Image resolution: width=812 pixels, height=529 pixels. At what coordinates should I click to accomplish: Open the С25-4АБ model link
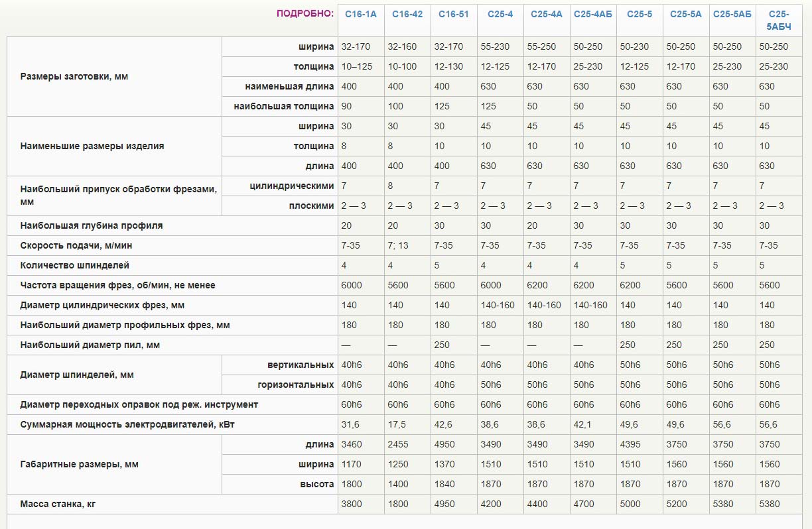(593, 14)
